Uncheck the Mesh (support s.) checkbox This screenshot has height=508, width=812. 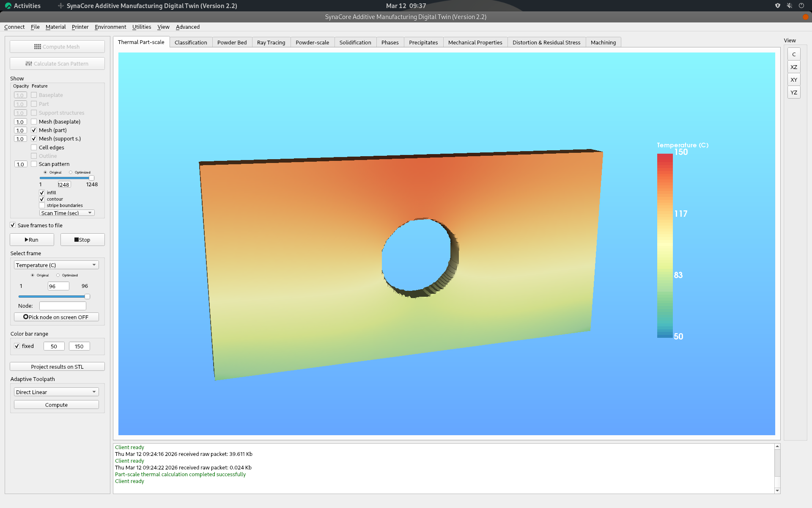[x=34, y=138]
